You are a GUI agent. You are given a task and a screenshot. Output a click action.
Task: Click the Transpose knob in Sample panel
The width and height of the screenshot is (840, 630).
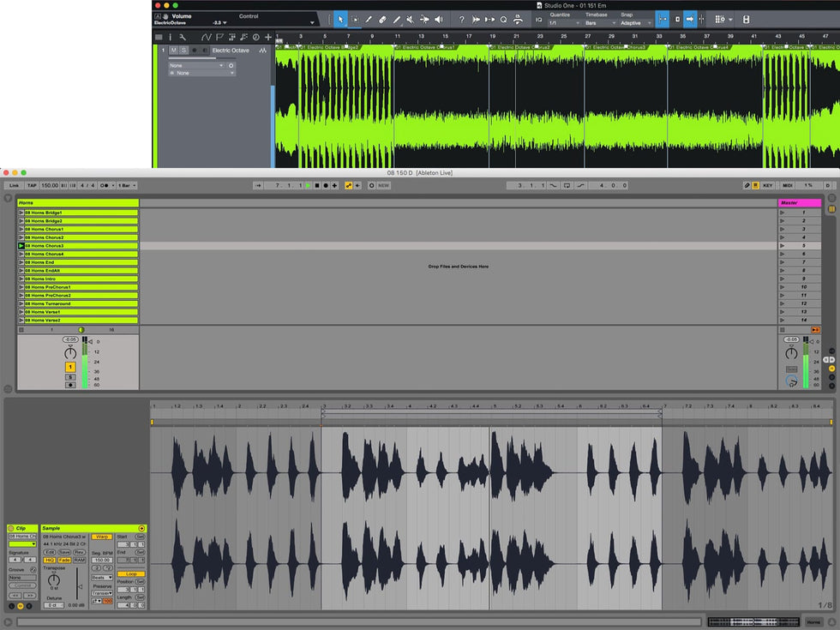click(x=54, y=581)
